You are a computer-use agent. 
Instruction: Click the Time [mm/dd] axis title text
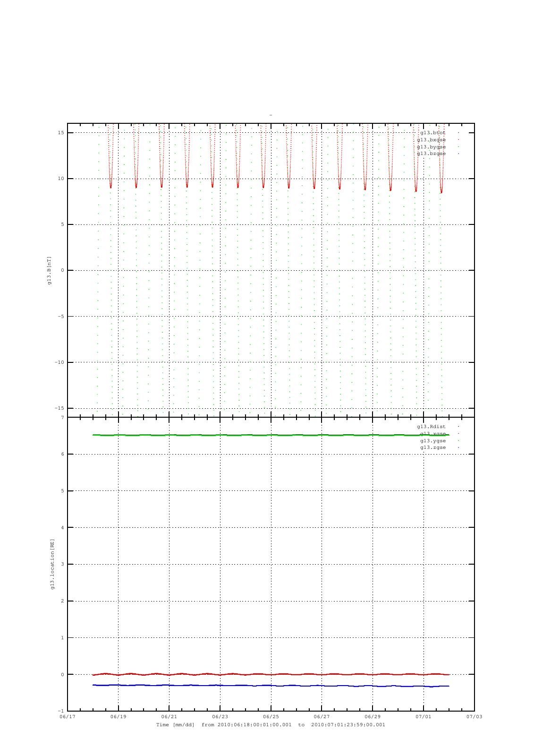[175, 725]
